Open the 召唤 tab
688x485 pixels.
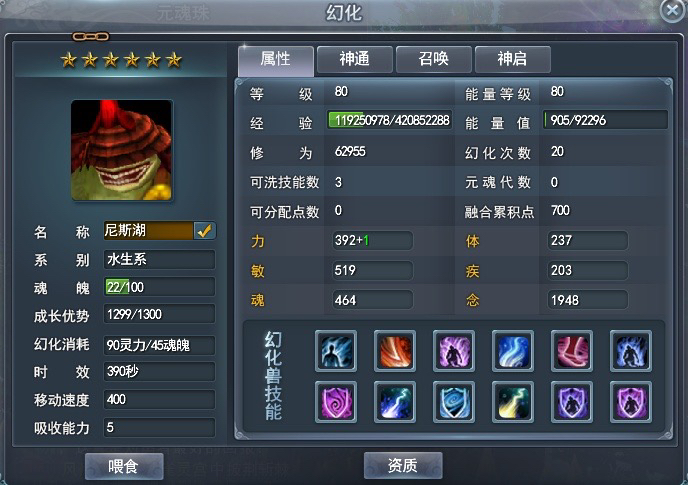434,59
